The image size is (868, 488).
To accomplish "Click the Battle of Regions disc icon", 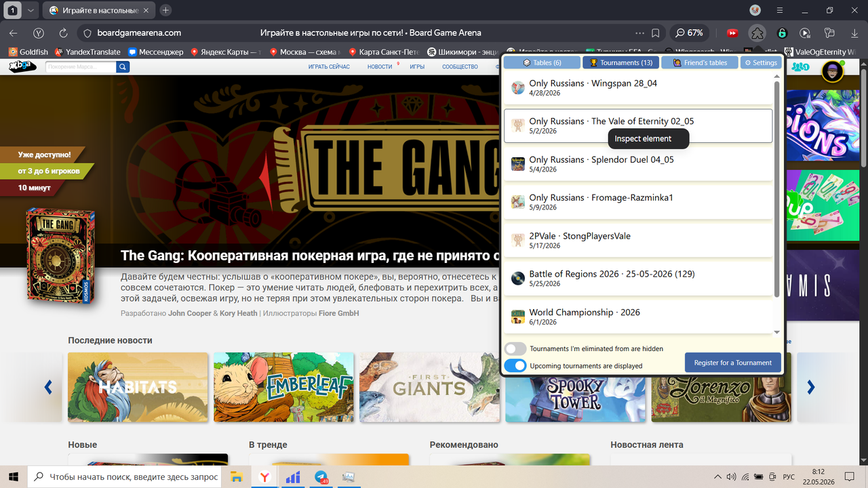I will tap(518, 279).
